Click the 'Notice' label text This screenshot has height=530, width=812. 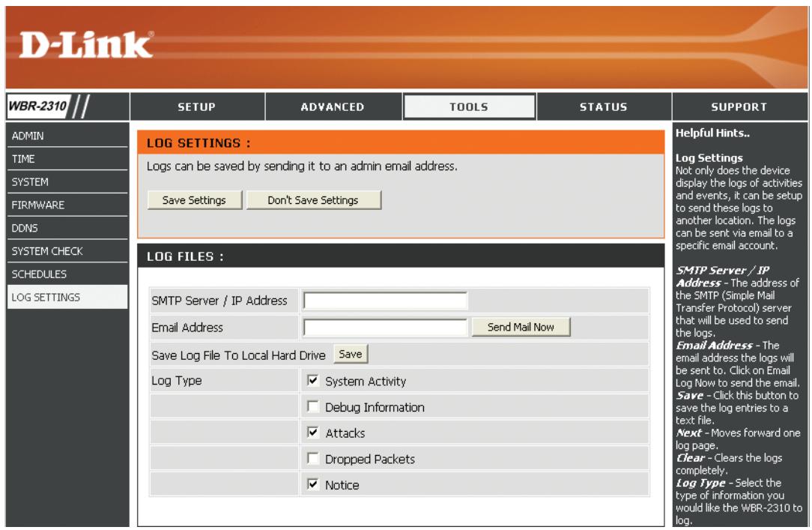point(342,485)
